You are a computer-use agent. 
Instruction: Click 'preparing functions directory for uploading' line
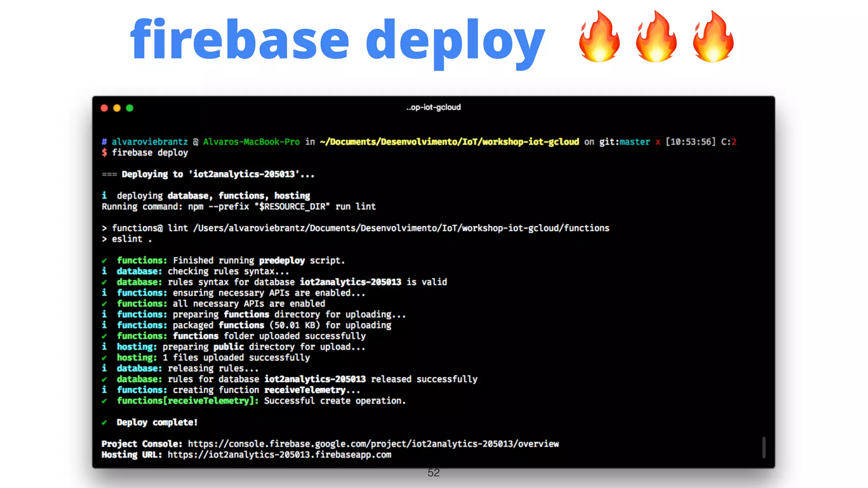point(254,314)
